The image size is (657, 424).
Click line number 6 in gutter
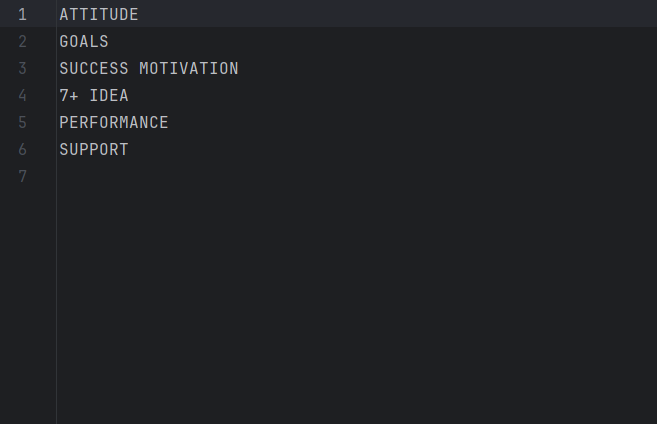[23, 150]
